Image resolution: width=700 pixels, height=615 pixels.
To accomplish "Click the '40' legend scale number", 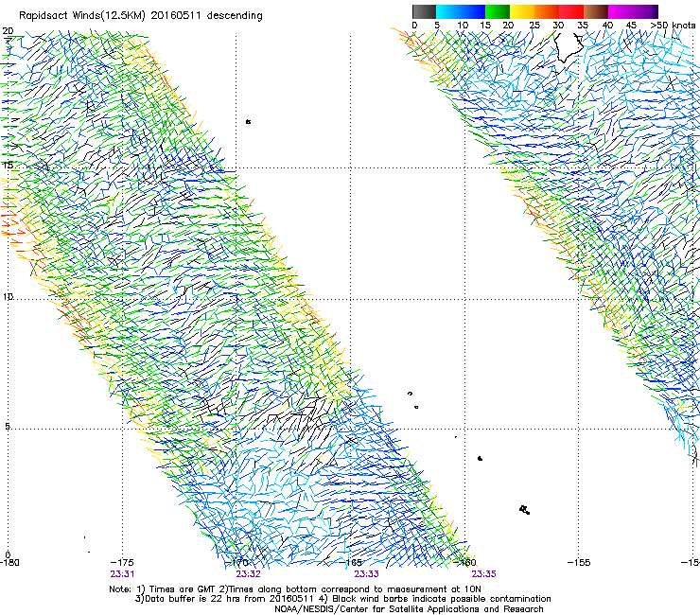I will (607, 26).
